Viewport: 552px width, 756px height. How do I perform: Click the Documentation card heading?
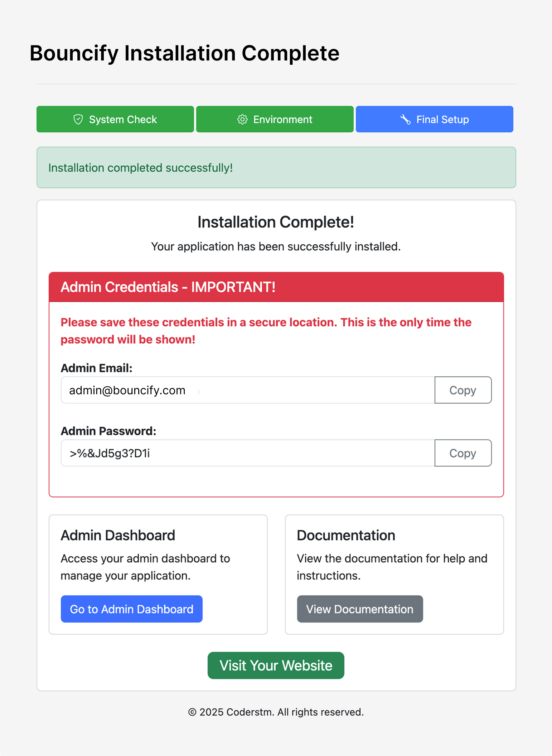(346, 535)
